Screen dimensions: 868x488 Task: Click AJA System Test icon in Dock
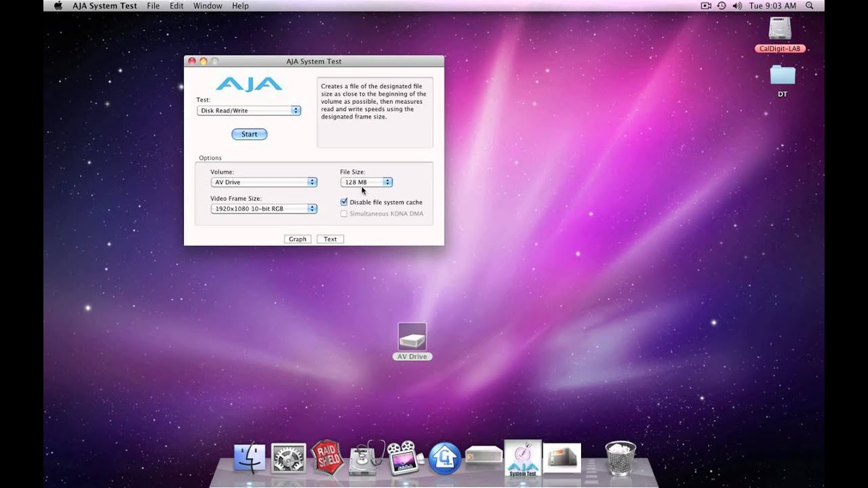coord(523,458)
